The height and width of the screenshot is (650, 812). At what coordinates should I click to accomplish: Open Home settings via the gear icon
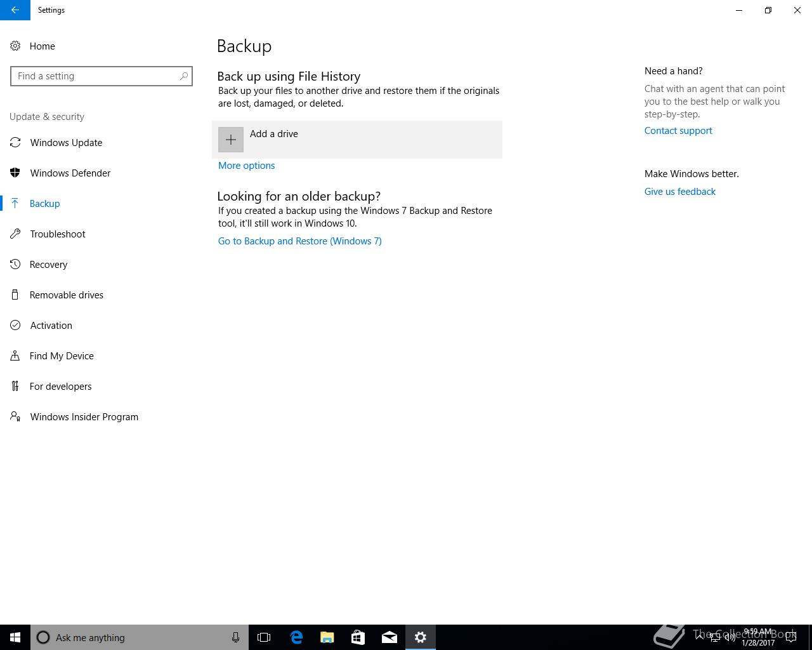click(15, 46)
